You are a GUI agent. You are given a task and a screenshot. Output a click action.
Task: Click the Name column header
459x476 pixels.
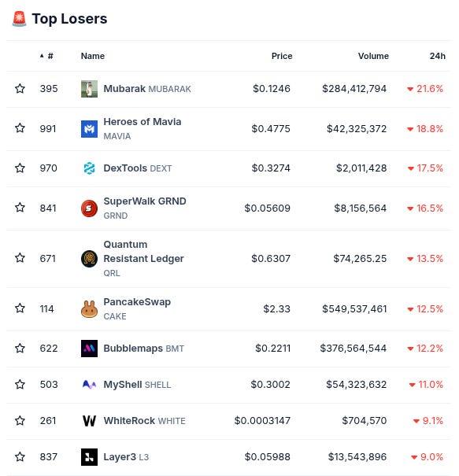tap(93, 56)
